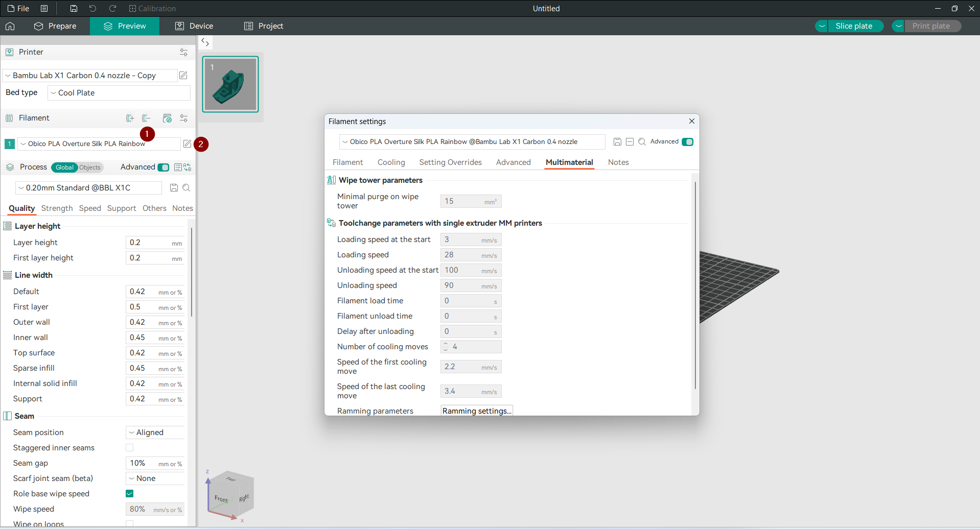Save filament preset in Filament settings dialog
Image resolution: width=980 pixels, height=529 pixels.
pyautogui.click(x=617, y=142)
